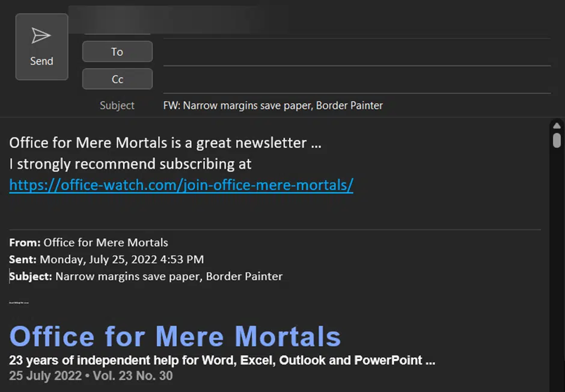This screenshot has width=565, height=392.
Task: Click the Cc address input field
Action: (x=356, y=80)
